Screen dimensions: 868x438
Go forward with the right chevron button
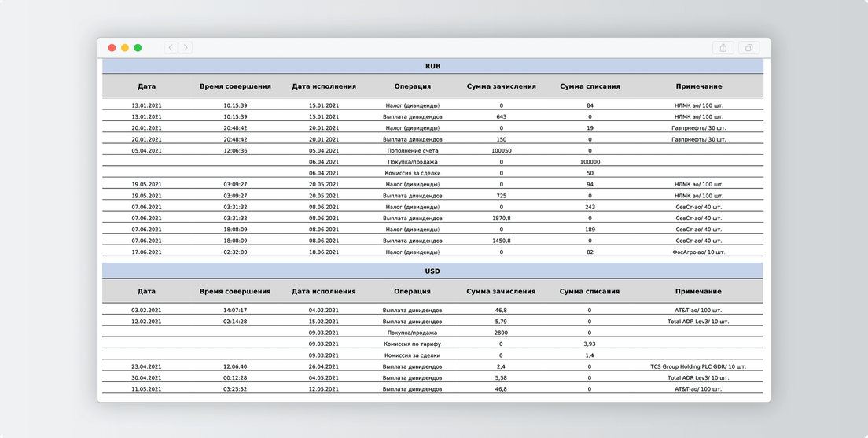coord(186,48)
